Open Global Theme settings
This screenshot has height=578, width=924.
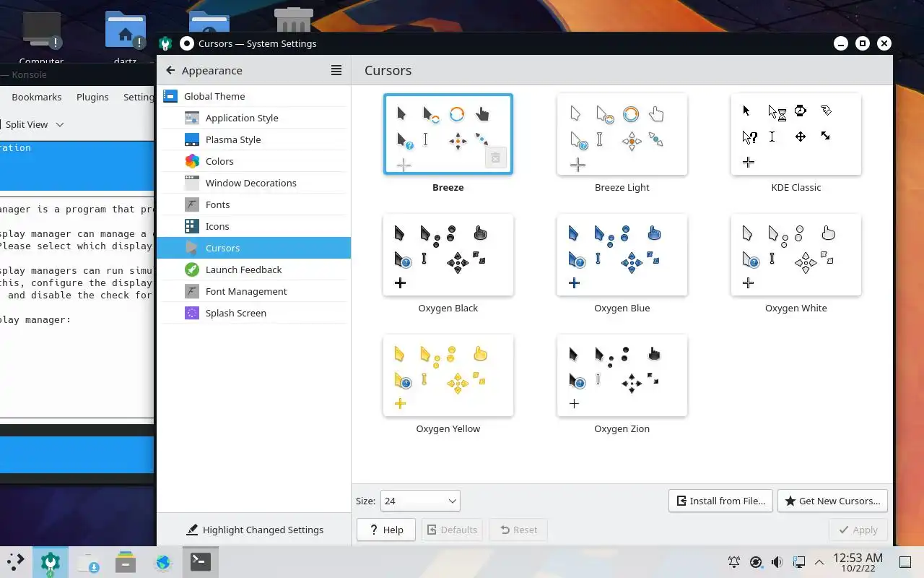253,96
